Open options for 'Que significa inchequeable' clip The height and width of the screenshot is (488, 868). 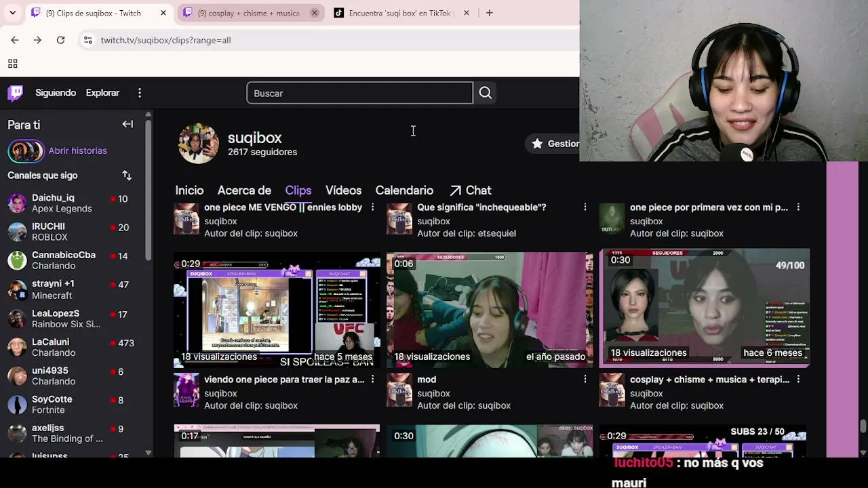[585, 207]
